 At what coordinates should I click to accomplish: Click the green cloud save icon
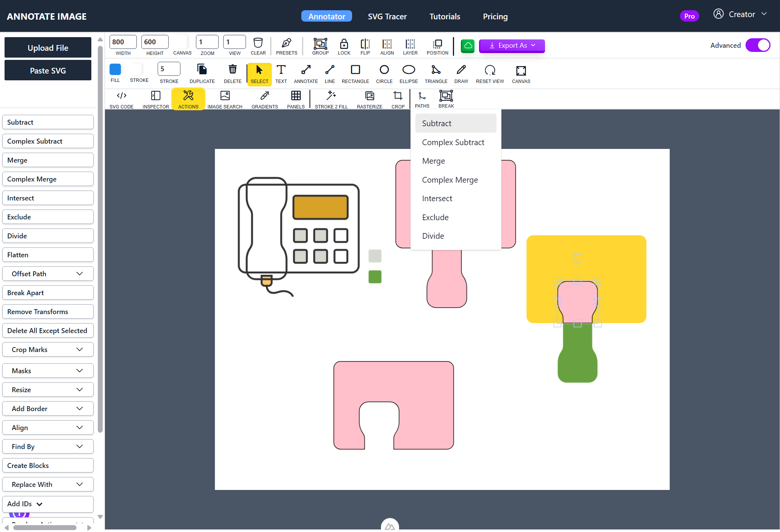tap(468, 46)
